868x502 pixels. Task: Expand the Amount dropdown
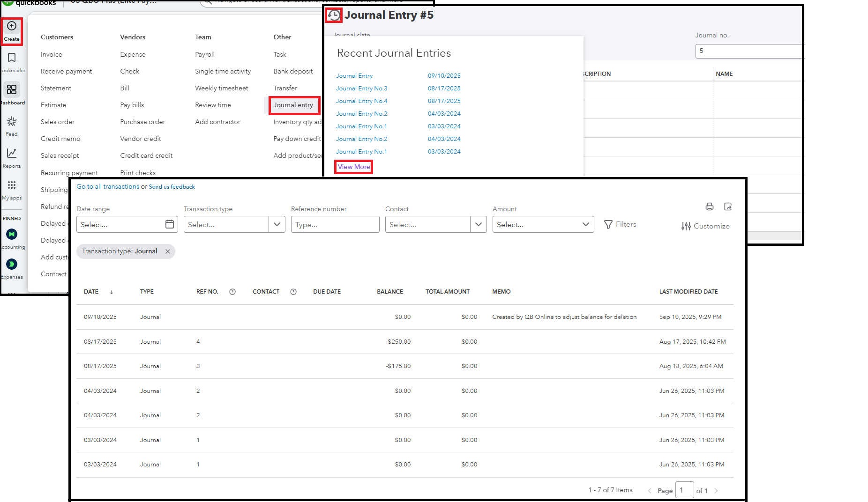585,224
